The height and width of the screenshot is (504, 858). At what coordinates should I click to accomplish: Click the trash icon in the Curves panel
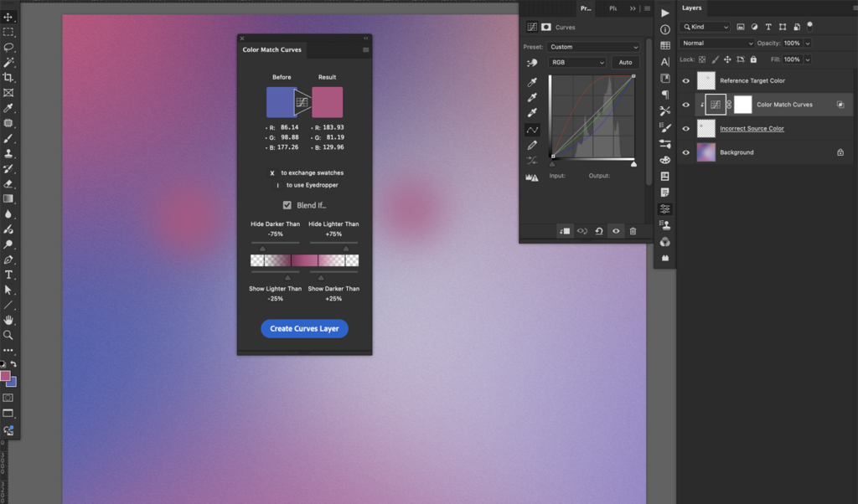coord(633,231)
